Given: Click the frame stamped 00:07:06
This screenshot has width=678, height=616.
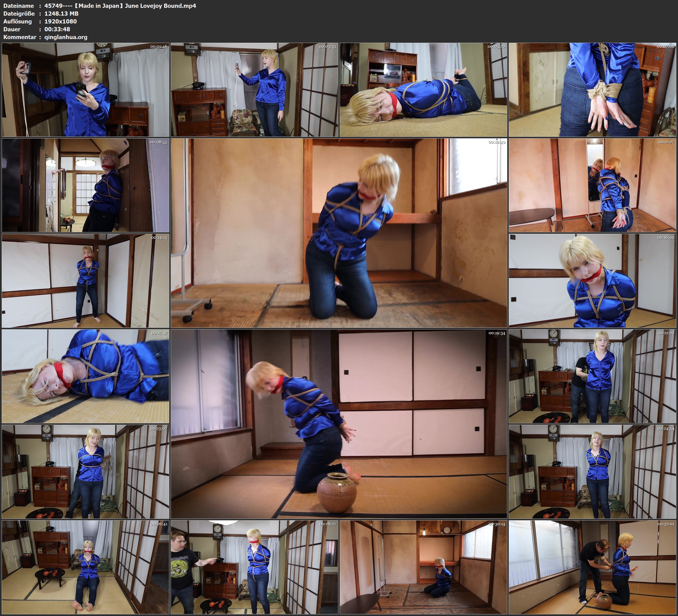Looking at the screenshot, I should (592, 89).
